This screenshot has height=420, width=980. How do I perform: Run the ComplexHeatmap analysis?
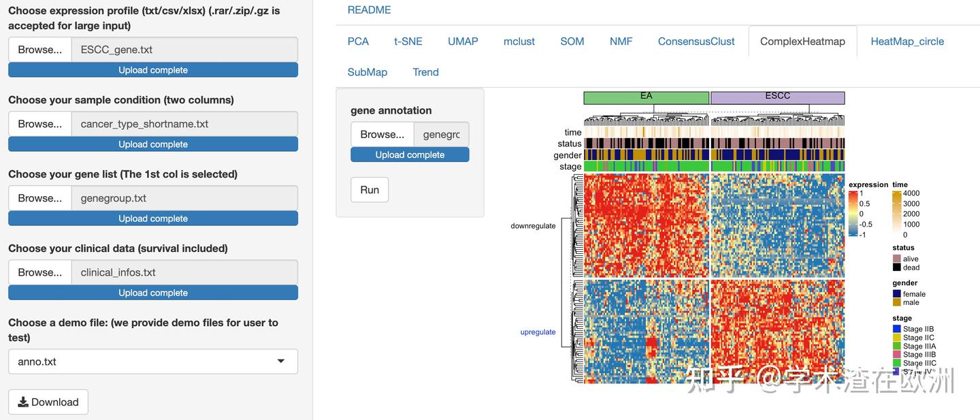[x=370, y=190]
